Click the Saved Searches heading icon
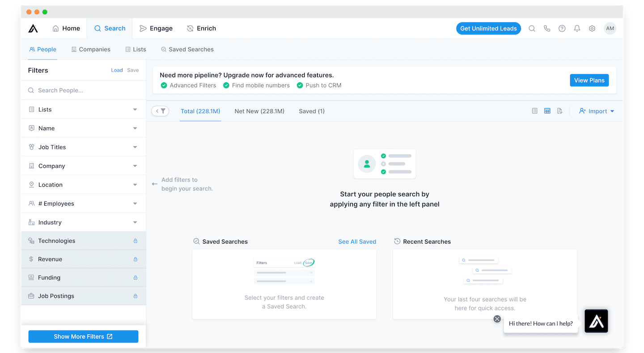644x353 pixels. pyautogui.click(x=196, y=241)
